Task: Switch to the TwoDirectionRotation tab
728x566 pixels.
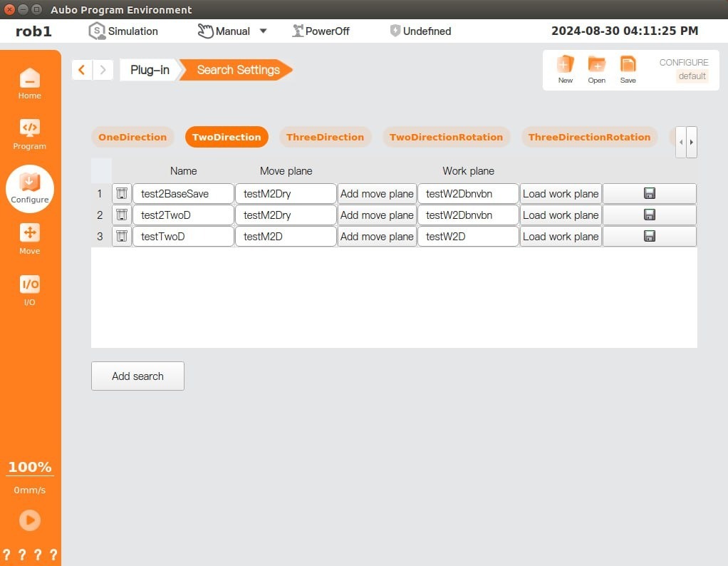Action: click(446, 137)
